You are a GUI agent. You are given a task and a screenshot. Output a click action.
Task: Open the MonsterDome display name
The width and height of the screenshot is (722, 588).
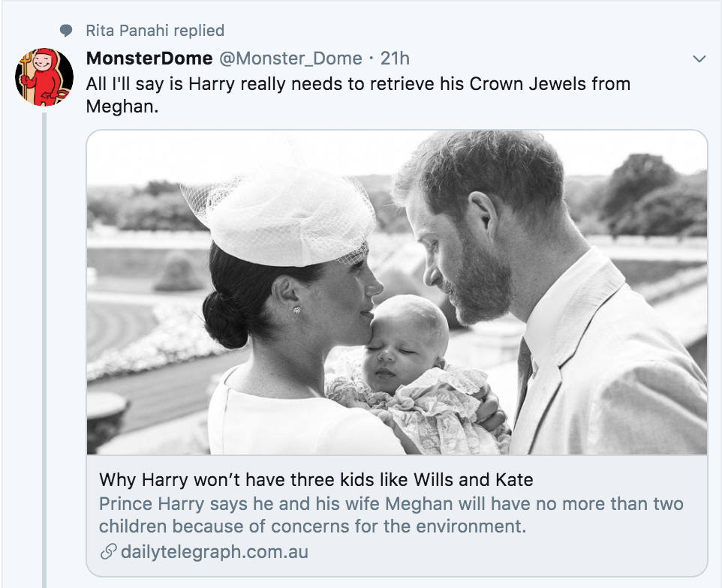(x=149, y=58)
